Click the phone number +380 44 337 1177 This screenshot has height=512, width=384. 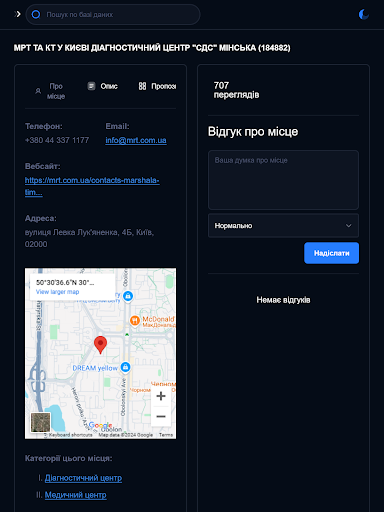pos(57,140)
